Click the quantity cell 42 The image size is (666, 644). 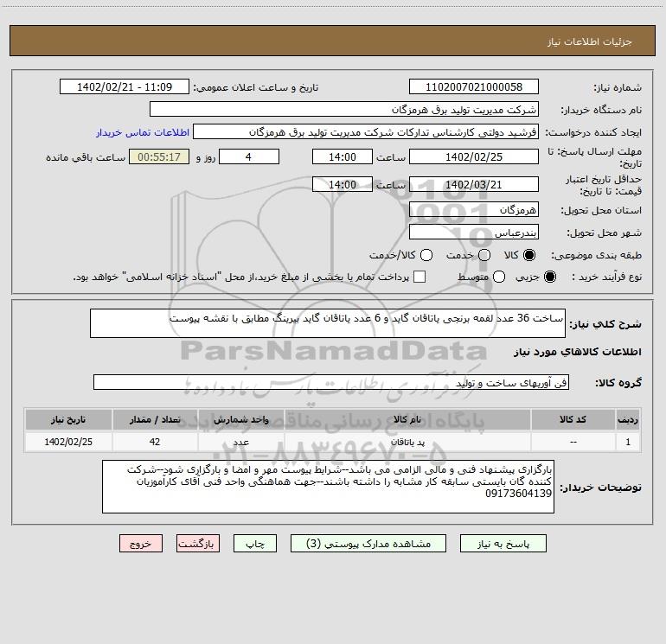pyautogui.click(x=155, y=443)
